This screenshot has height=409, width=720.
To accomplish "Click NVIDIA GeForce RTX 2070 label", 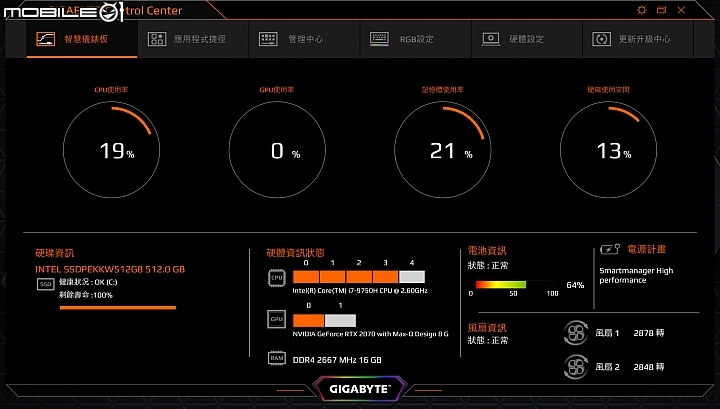I will (x=371, y=334).
